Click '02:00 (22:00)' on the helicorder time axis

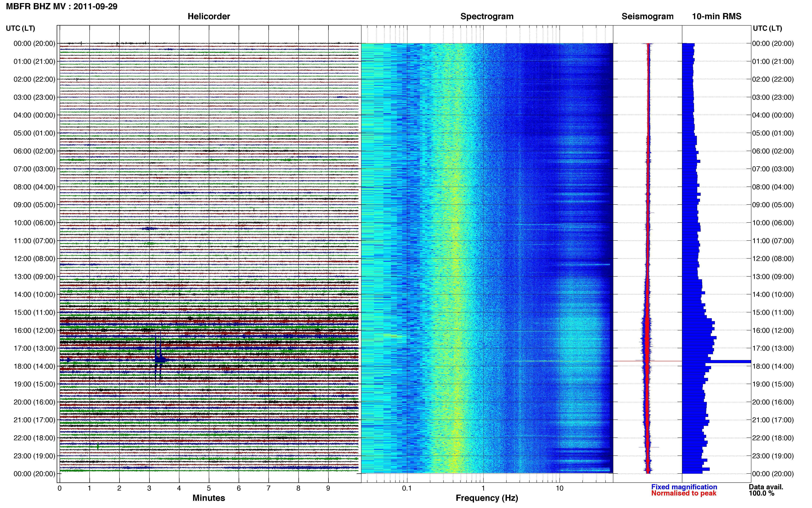[x=34, y=79]
